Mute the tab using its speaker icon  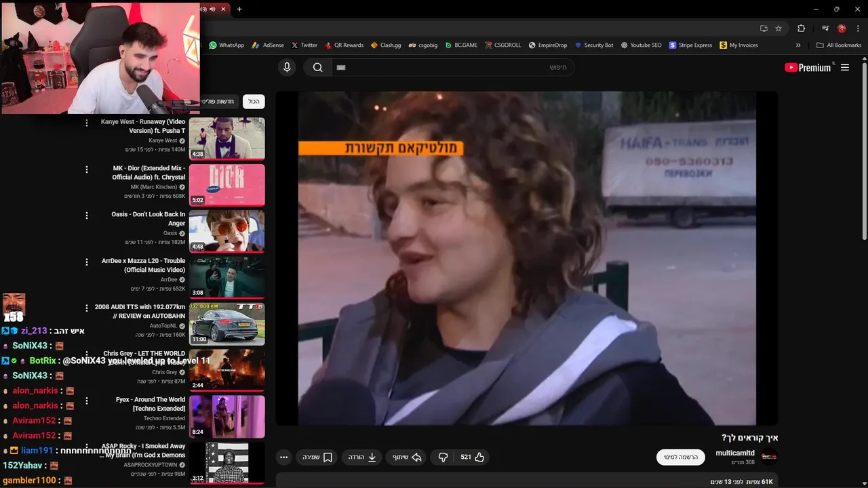[212, 9]
